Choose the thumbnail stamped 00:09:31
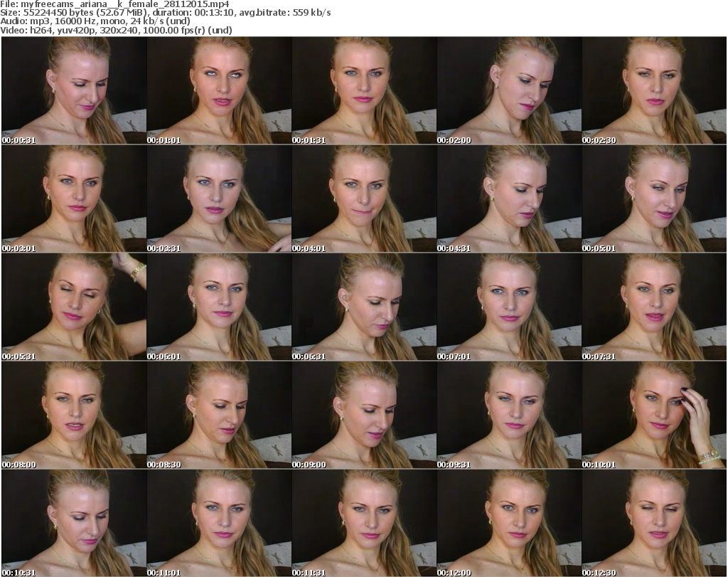728x577 pixels. [509, 415]
